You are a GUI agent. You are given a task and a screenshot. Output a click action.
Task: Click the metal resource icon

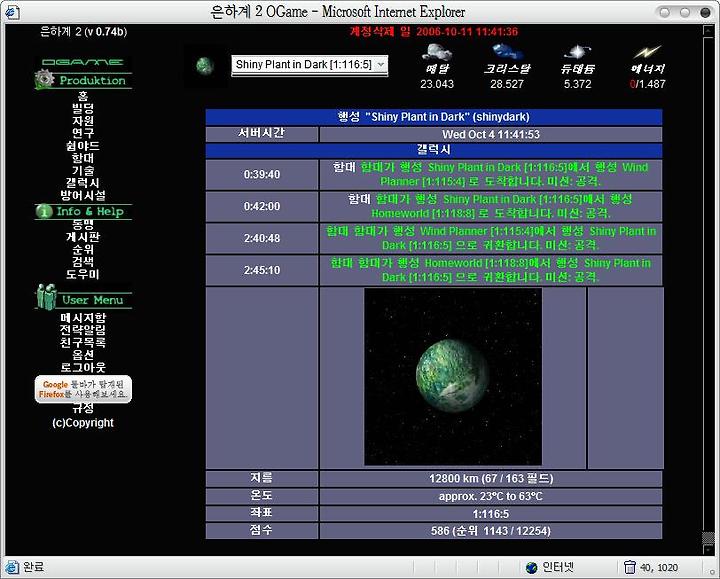tap(437, 52)
